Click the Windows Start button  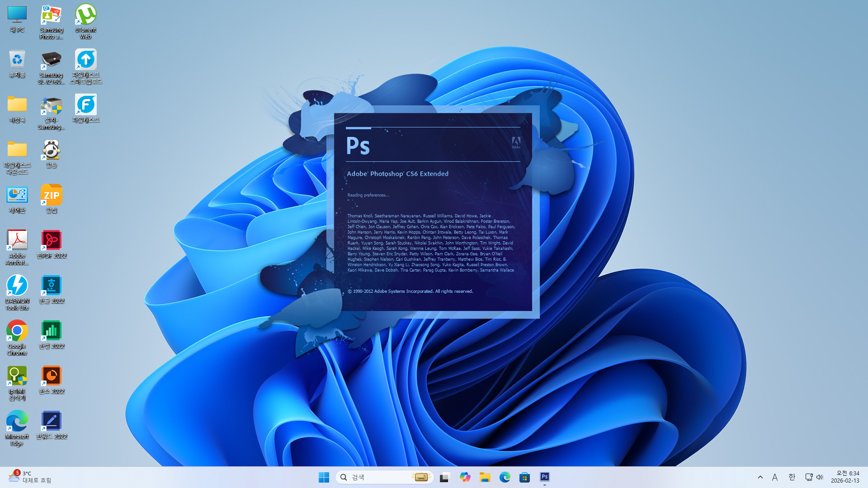click(x=324, y=477)
